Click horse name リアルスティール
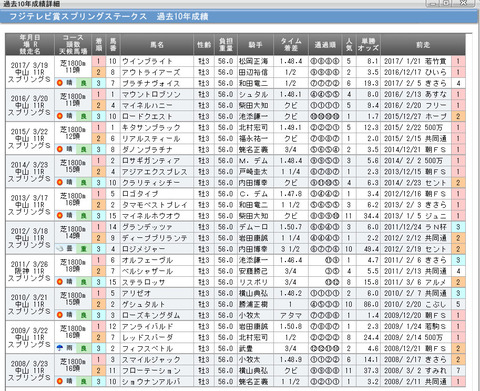 click(151, 138)
